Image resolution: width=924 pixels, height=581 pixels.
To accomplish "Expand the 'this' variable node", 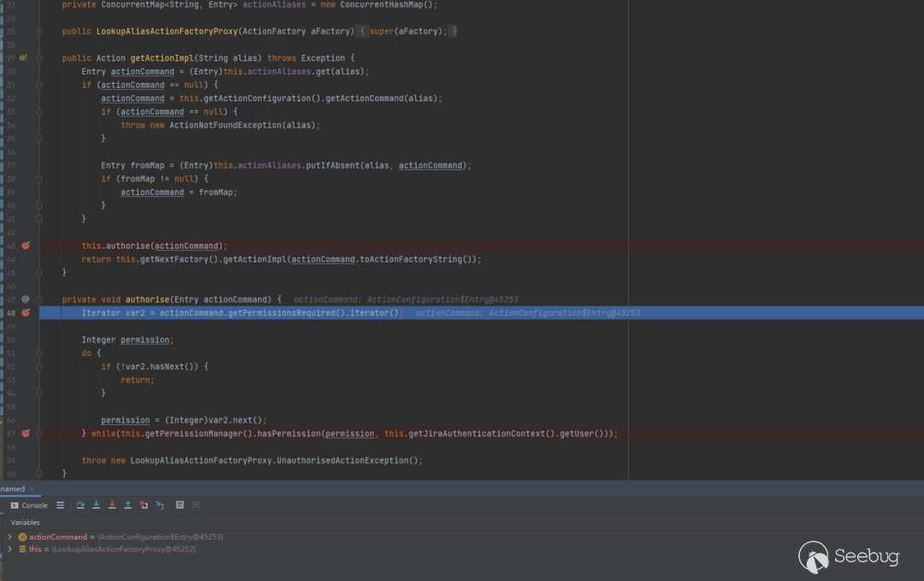I will click(x=9, y=549).
